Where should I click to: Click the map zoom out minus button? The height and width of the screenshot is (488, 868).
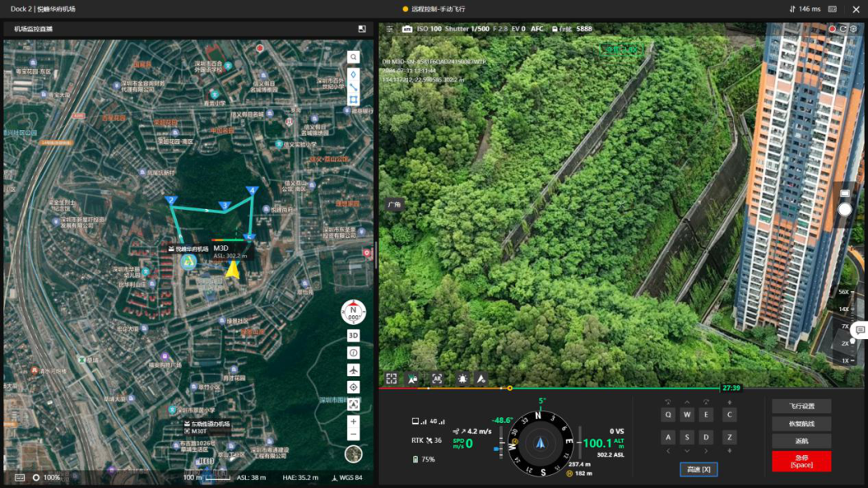(354, 435)
